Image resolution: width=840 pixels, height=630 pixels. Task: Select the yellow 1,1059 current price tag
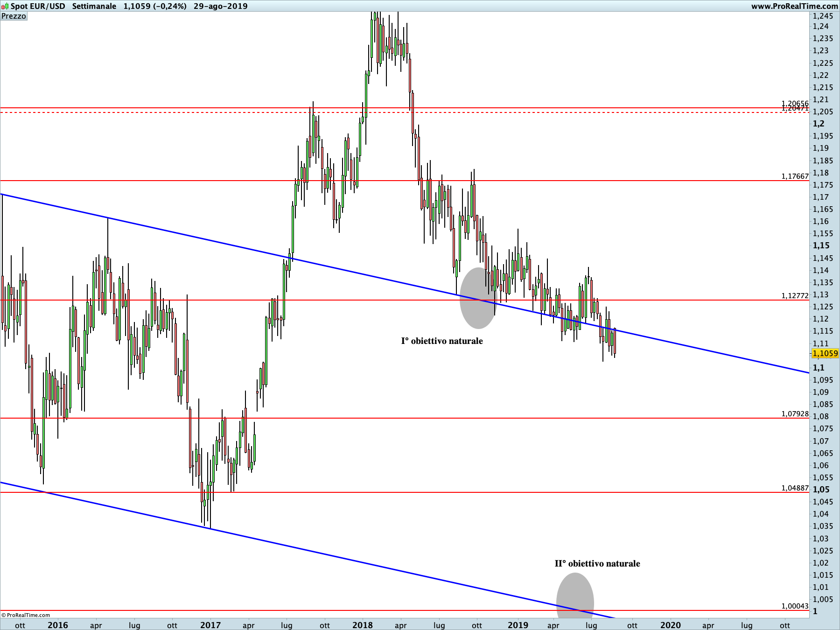click(825, 353)
